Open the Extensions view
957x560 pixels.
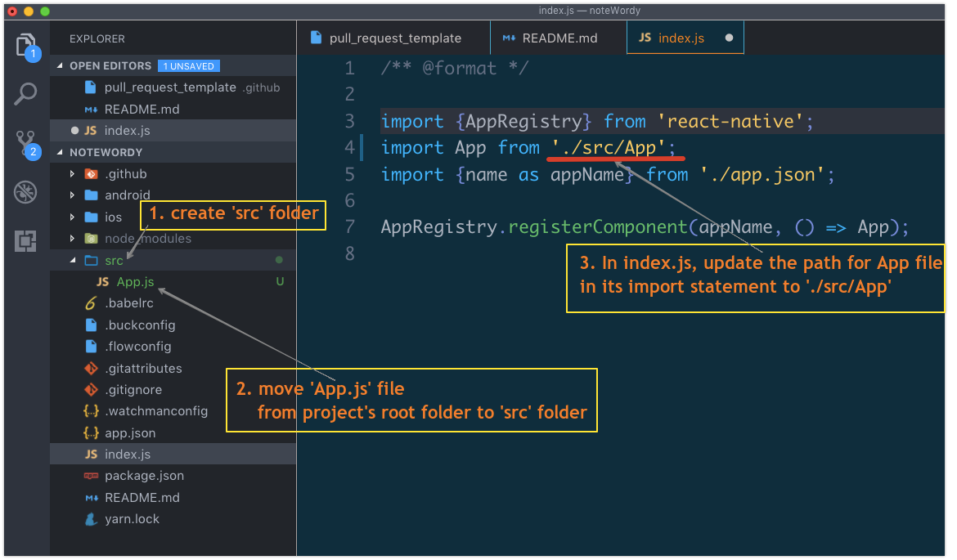25,240
